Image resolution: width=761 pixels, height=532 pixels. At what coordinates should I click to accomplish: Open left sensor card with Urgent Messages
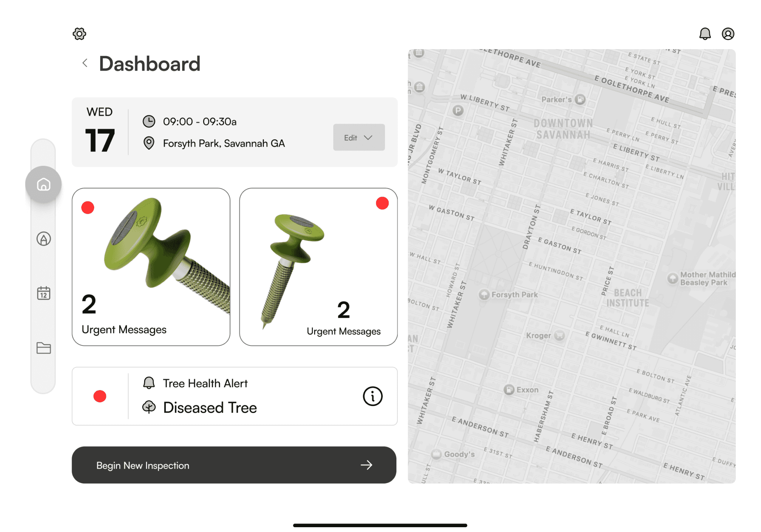pyautogui.click(x=151, y=267)
